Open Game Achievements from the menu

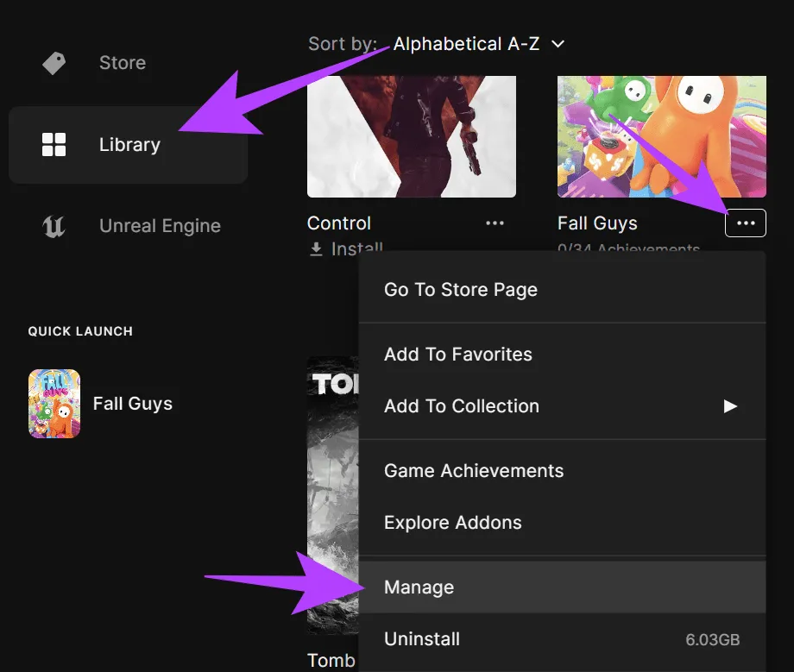[x=473, y=471]
